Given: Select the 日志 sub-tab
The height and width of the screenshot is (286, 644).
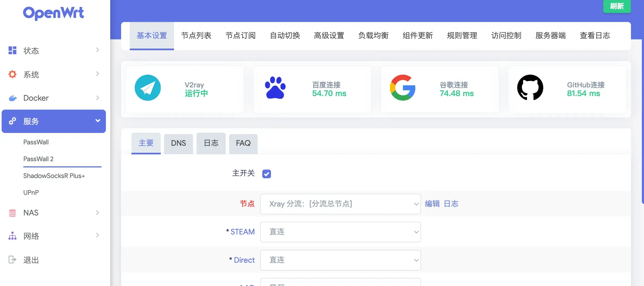Looking at the screenshot, I should (x=211, y=144).
